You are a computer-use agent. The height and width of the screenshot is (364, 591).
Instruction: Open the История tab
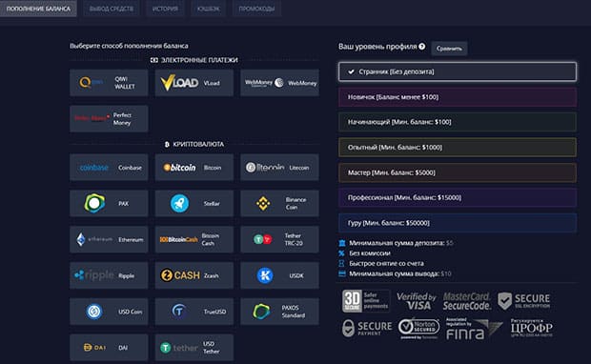point(165,9)
